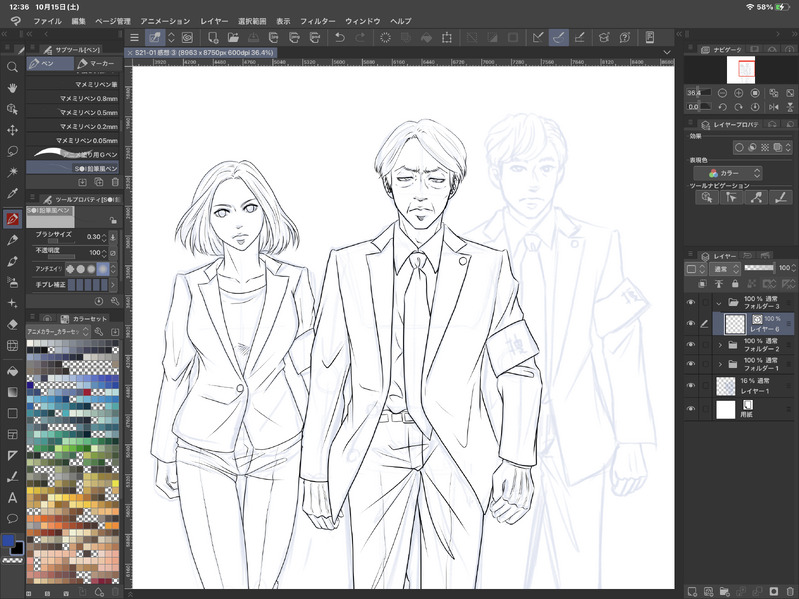Open the フィルター menu
Image resolution: width=799 pixels, height=599 pixels.
(x=317, y=20)
